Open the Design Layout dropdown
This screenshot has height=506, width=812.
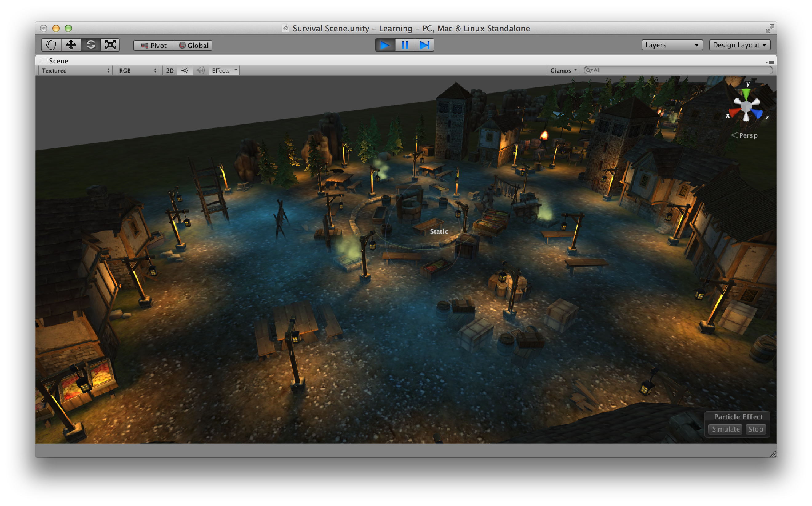pyautogui.click(x=740, y=45)
